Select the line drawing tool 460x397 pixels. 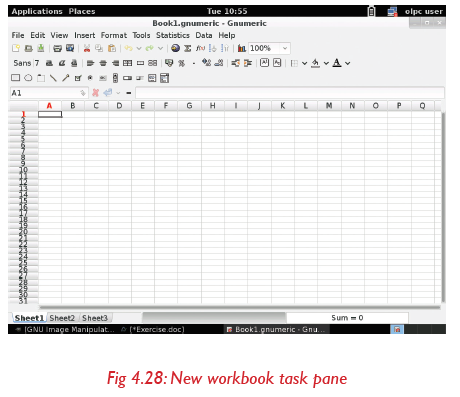(53, 78)
